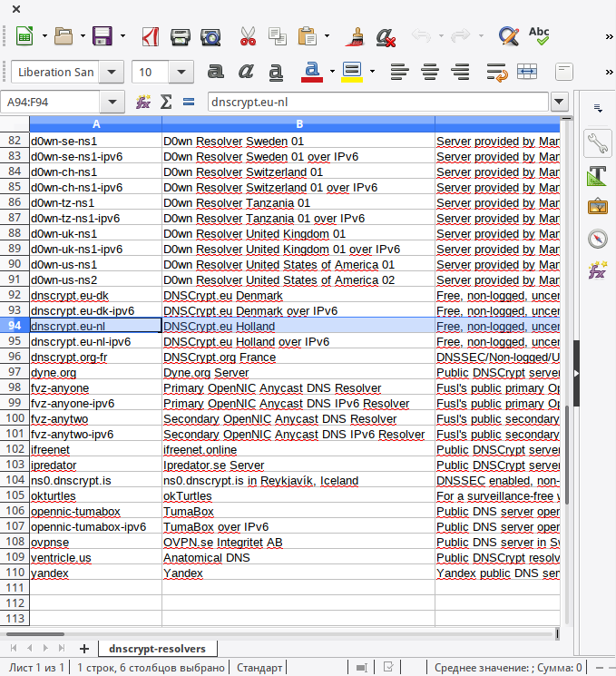Click the Clone Formatting paintbrush
The height and width of the screenshot is (676, 616).
357,37
